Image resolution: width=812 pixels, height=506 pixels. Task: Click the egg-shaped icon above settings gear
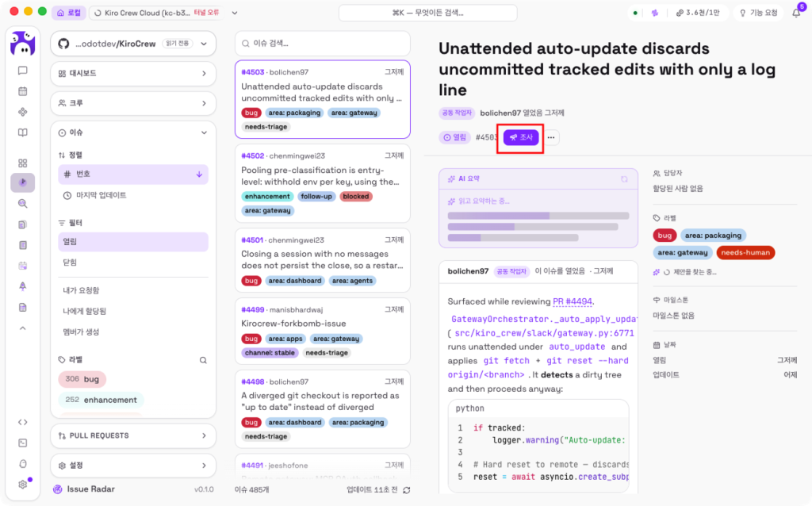tap(23, 463)
